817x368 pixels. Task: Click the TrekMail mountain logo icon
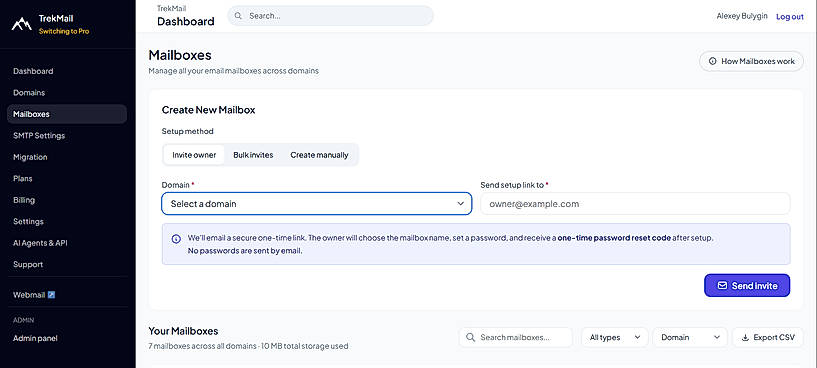[22, 23]
